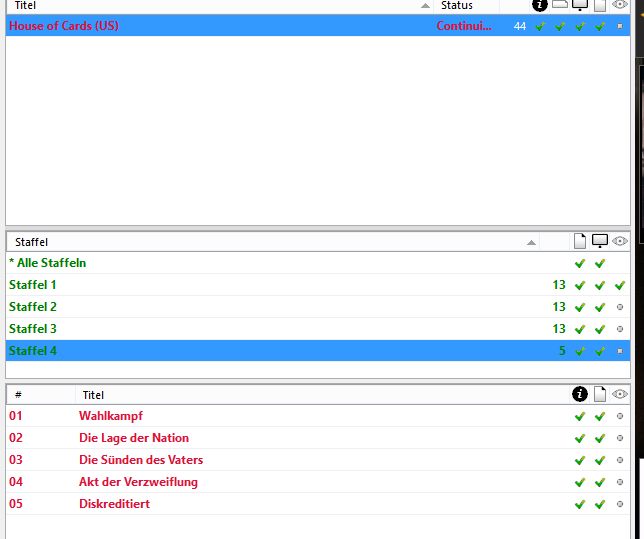The height and width of the screenshot is (539, 644).
Task: Toggle watched marker for Staffel 2
Action: [620, 307]
